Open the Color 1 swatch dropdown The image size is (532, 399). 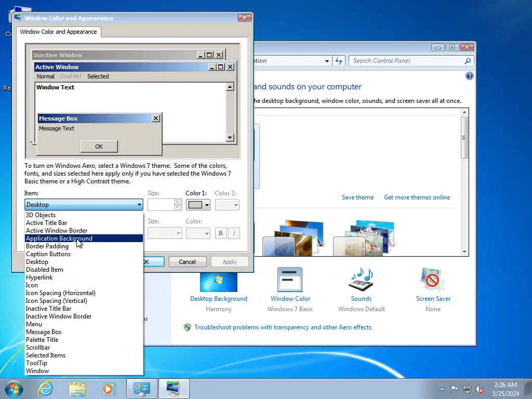coord(198,205)
